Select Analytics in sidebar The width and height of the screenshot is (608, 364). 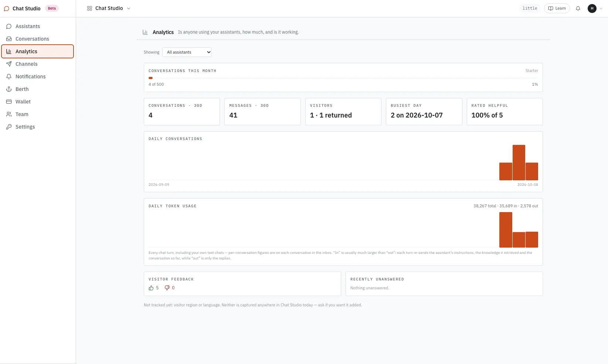pos(38,51)
